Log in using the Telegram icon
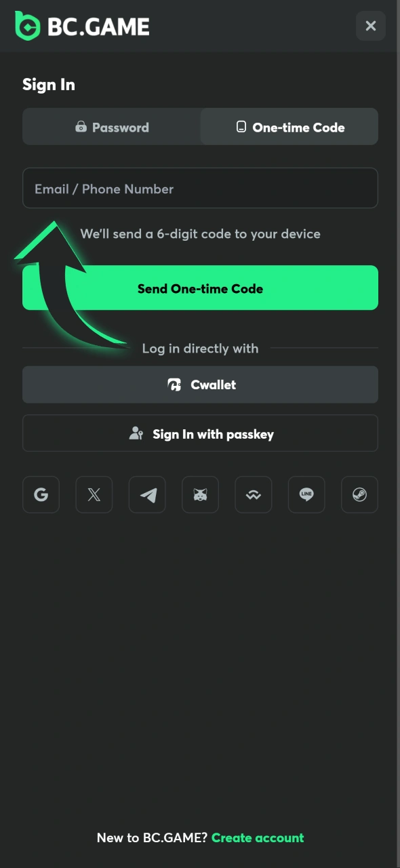This screenshot has width=400, height=868. click(x=147, y=494)
